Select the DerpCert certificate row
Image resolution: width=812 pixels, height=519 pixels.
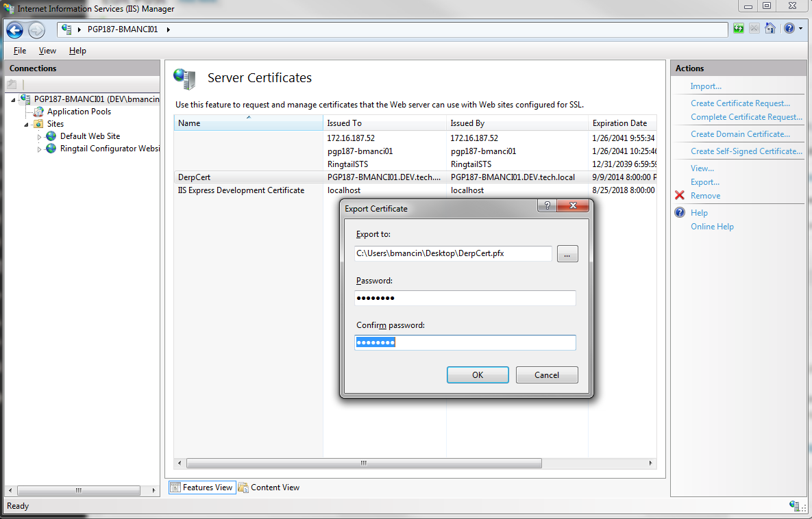click(x=415, y=177)
